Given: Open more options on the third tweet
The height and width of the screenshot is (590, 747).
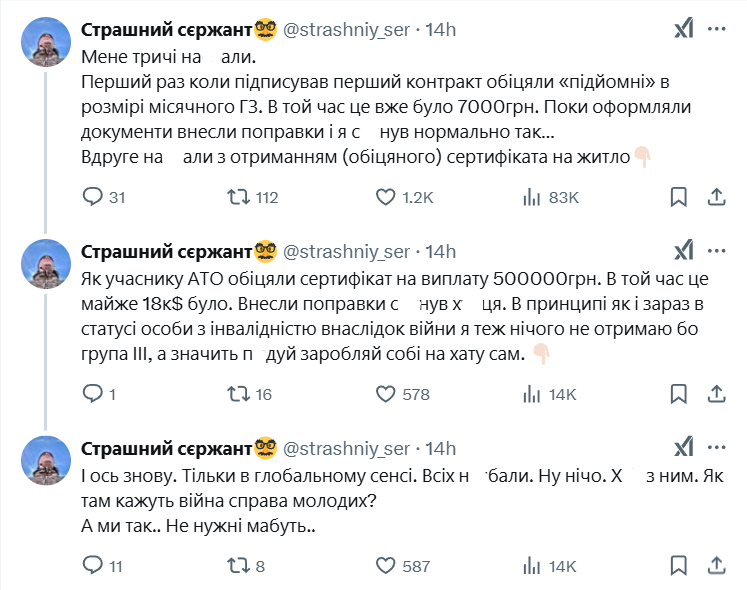Looking at the screenshot, I should coord(716,447).
